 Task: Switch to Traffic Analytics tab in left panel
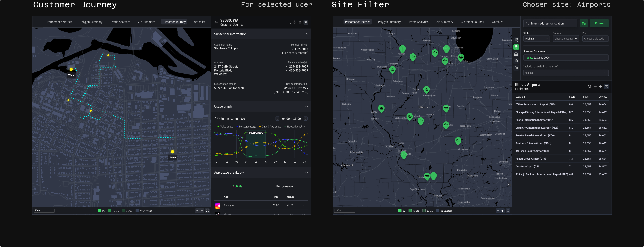click(x=120, y=22)
